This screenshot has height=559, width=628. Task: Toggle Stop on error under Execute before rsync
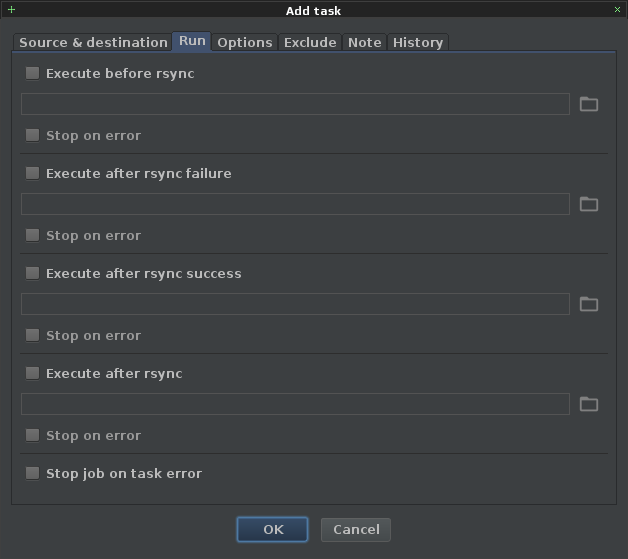(32, 135)
